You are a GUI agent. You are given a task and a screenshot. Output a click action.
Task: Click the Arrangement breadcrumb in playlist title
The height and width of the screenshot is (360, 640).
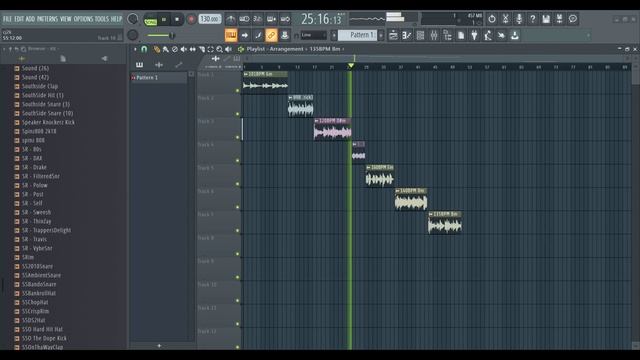(286, 49)
